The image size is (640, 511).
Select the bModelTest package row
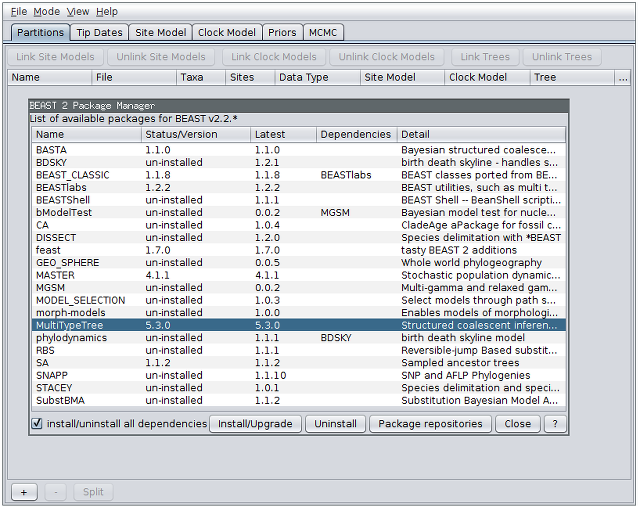[x=299, y=213]
